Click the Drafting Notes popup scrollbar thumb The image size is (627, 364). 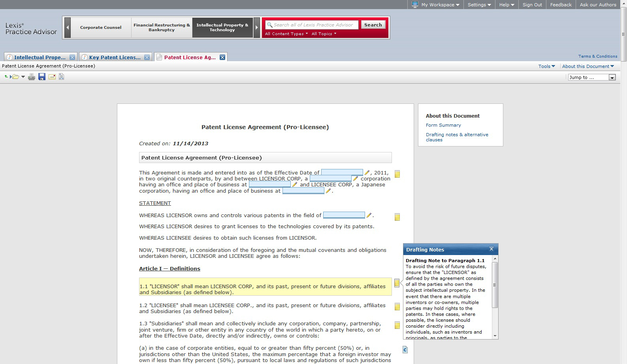click(x=495, y=285)
